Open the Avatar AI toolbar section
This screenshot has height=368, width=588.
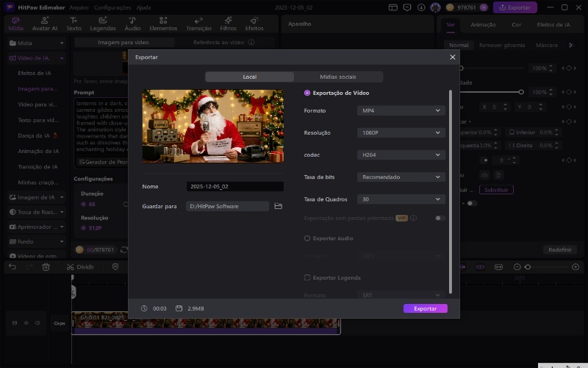[45, 24]
